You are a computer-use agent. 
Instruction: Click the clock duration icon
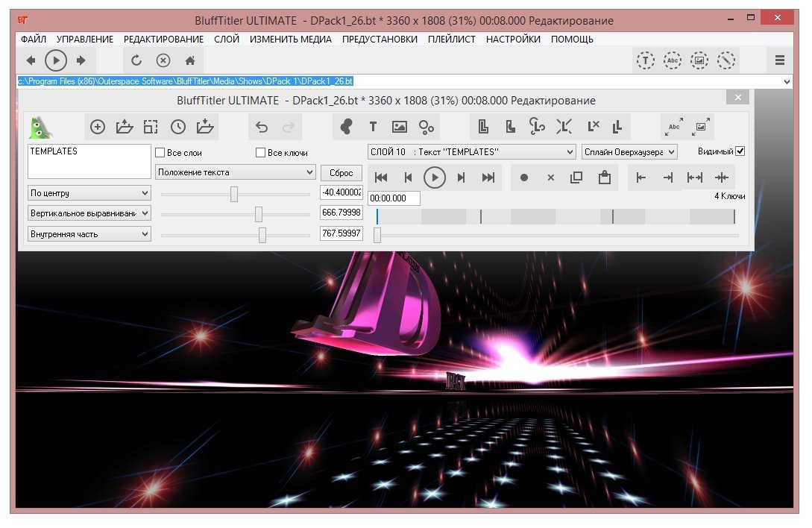178,128
